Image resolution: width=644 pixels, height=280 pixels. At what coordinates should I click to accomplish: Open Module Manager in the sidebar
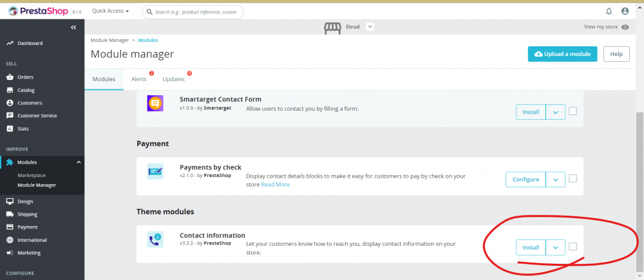pos(37,185)
